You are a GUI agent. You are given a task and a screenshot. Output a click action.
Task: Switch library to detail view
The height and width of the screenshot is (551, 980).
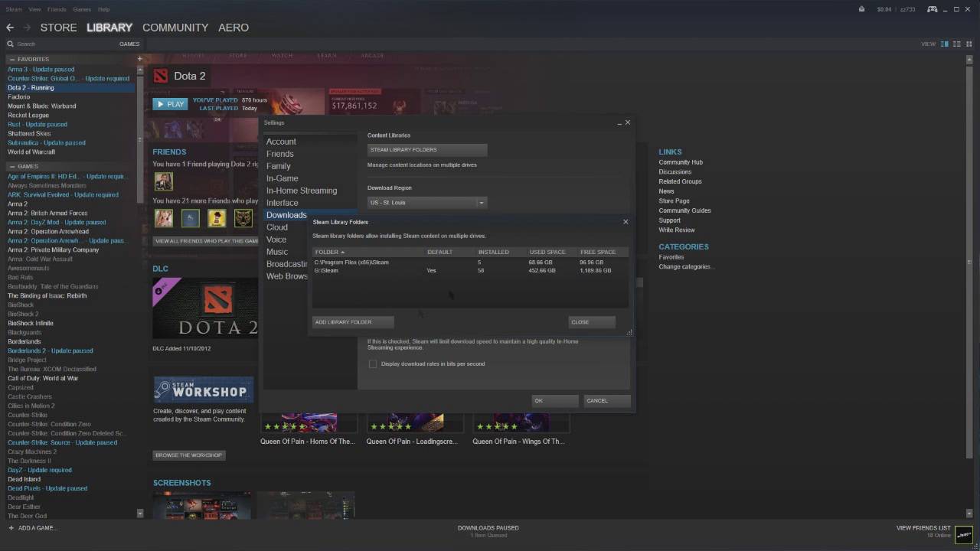tap(945, 44)
